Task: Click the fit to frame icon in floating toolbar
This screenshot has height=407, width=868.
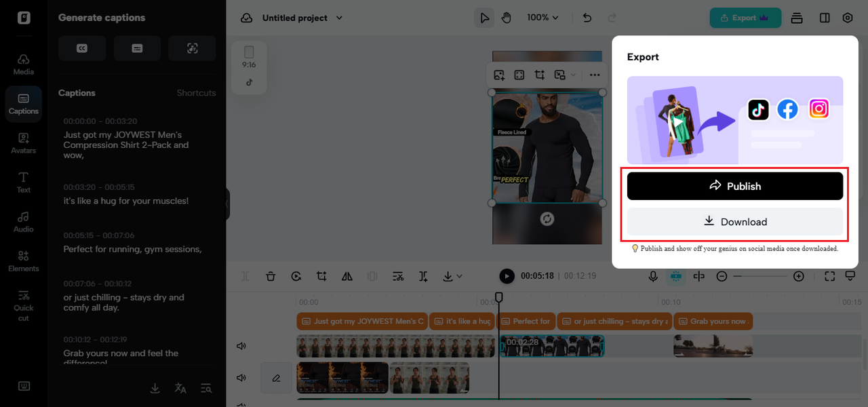Action: point(519,75)
